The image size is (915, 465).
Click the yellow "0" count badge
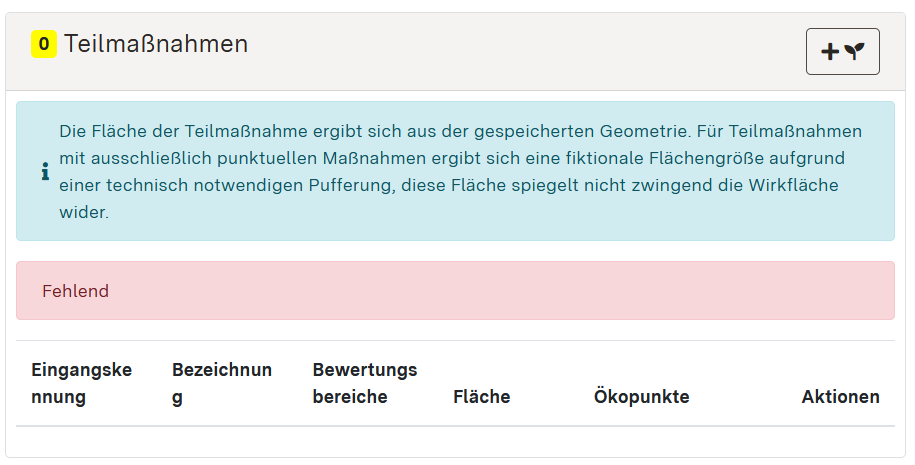[44, 44]
